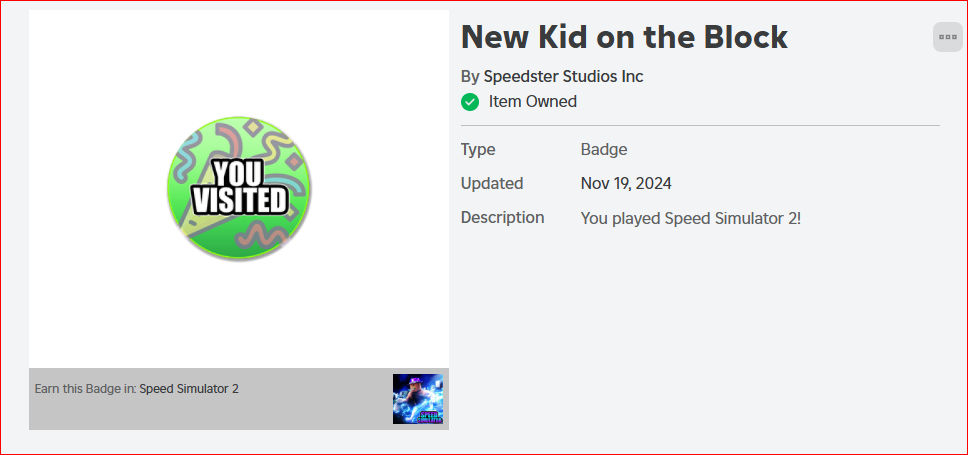Image resolution: width=968 pixels, height=455 pixels.
Task: Click the word By before creator name
Action: 470,77
